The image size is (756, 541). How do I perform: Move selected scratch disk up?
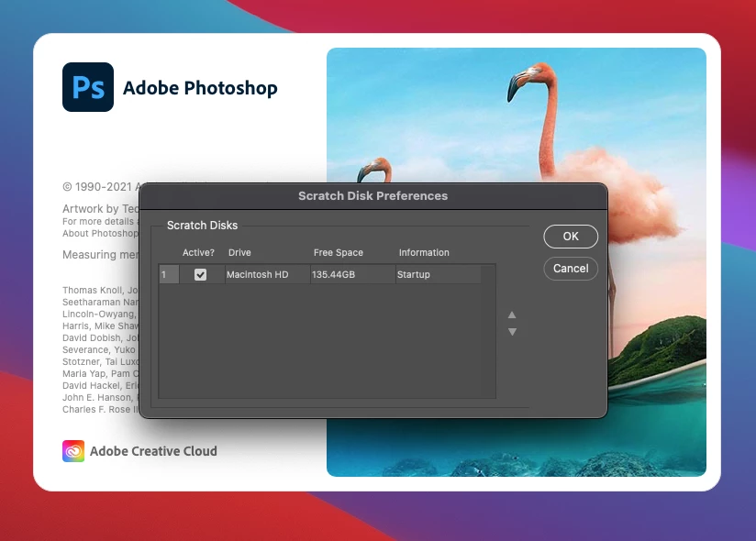pos(512,315)
